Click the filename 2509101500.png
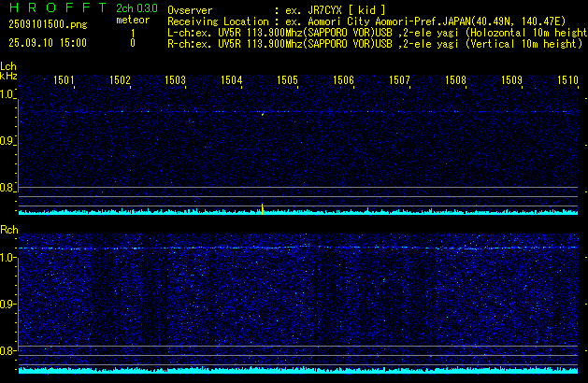 pos(48,24)
